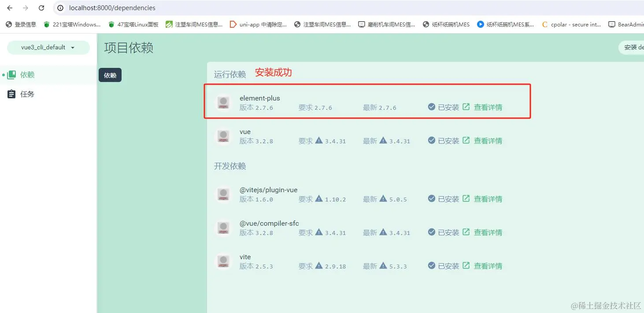This screenshot has width=644, height=313.
Task: Click the 依赖 book icon in sidebar
Action: [x=11, y=75]
